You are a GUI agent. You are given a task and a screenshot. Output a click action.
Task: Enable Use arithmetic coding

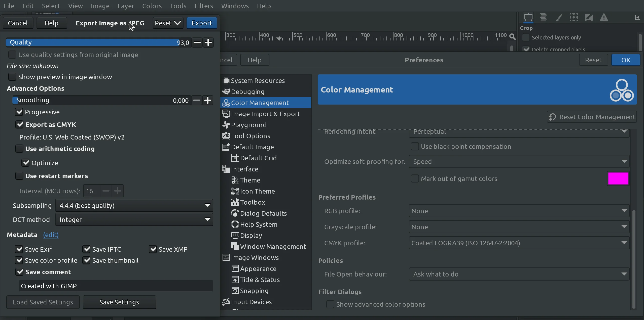(19, 149)
